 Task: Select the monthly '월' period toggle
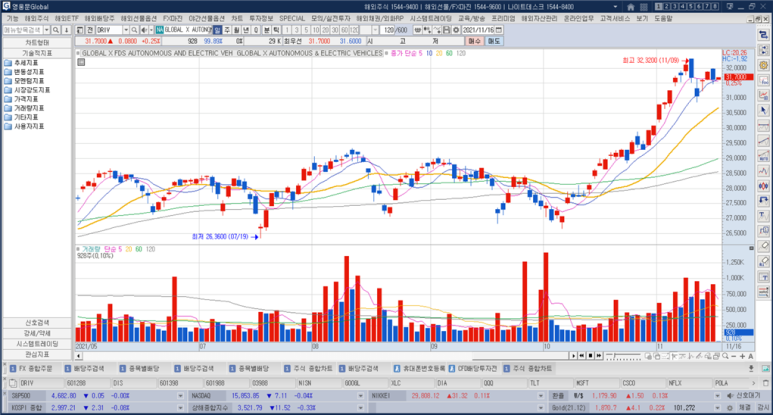pyautogui.click(x=237, y=30)
